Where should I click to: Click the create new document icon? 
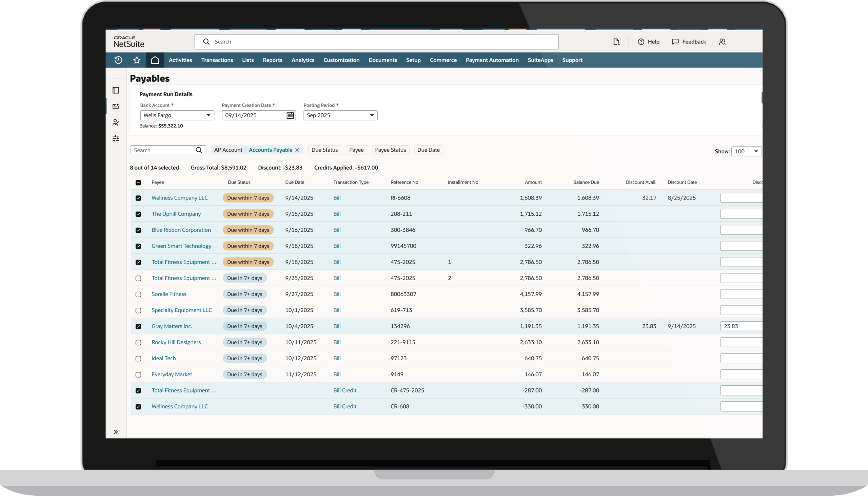coord(616,42)
